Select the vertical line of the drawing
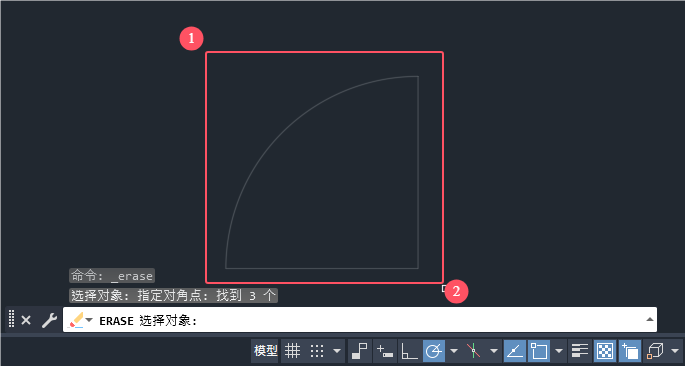 click(x=418, y=172)
